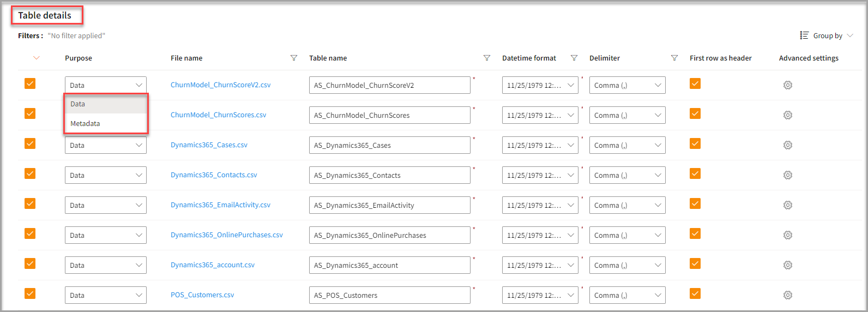The image size is (868, 312).
Task: Expand the Group by dropdown
Action: coord(827,35)
